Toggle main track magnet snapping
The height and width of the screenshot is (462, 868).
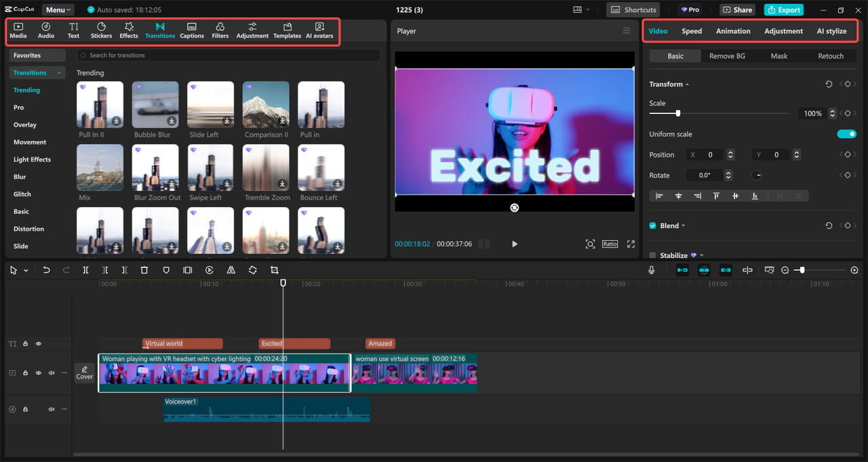click(x=682, y=270)
